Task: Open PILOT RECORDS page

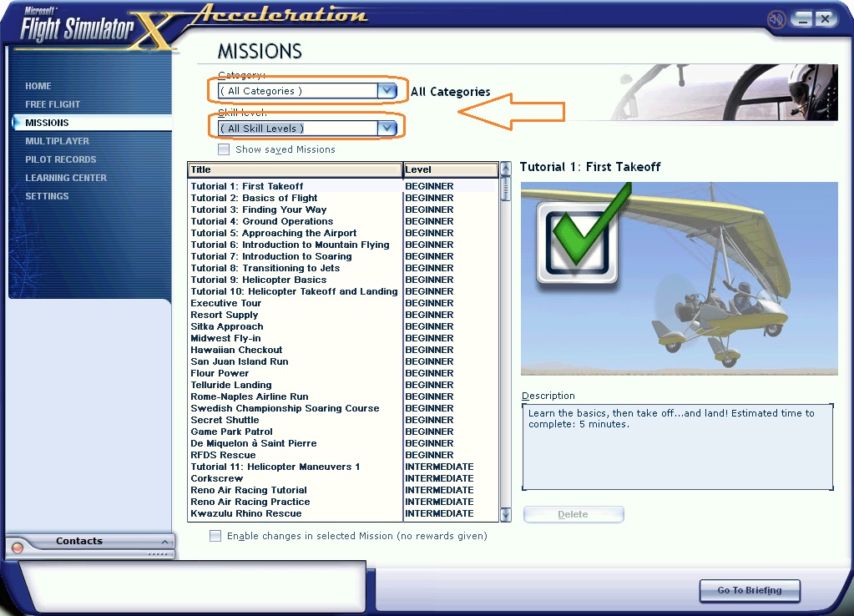Action: [60, 159]
